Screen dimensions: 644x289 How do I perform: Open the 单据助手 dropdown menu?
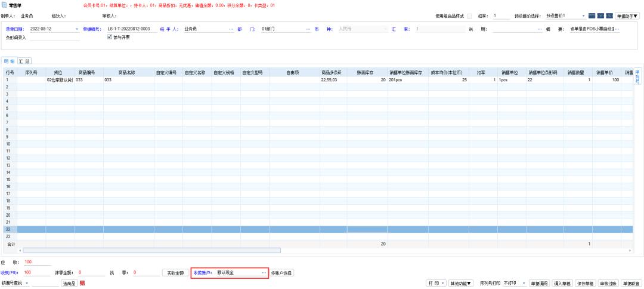tap(627, 16)
